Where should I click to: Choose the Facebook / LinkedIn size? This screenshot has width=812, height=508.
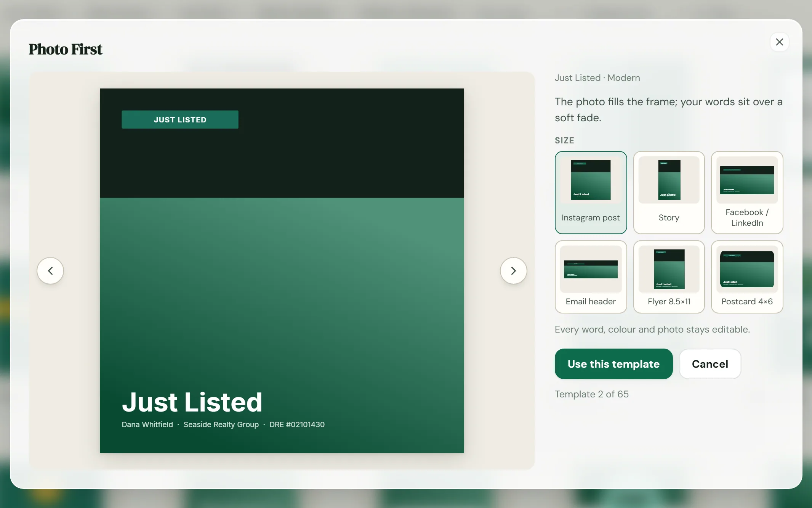pos(747,193)
